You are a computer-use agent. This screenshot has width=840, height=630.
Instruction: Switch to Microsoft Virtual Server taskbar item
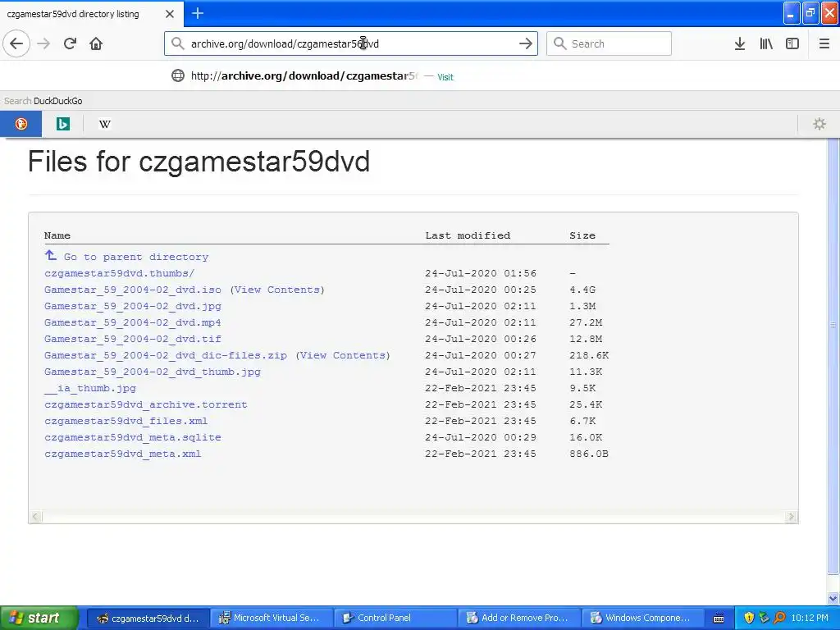(271, 618)
